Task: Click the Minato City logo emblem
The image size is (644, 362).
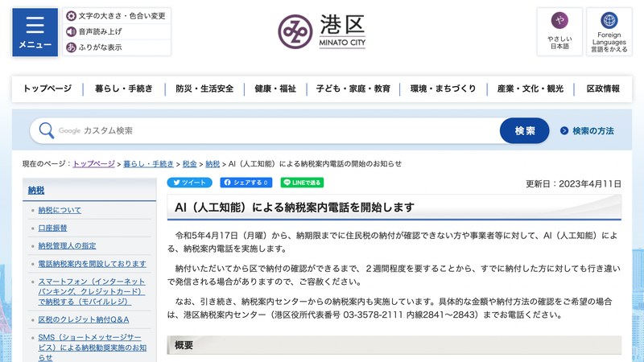Action: click(295, 31)
